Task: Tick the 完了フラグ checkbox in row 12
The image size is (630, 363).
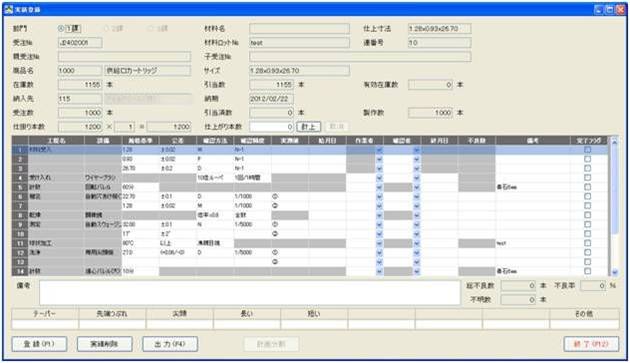Action: click(x=588, y=252)
